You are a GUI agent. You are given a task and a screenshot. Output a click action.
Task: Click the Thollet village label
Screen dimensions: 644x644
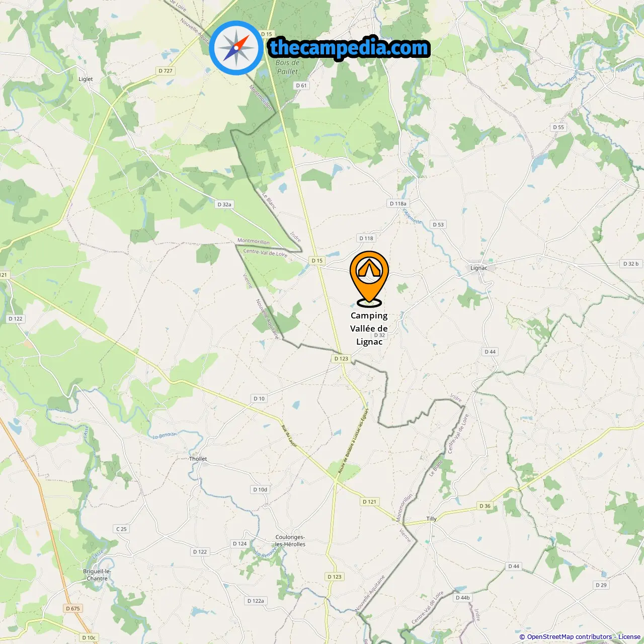coord(198,459)
